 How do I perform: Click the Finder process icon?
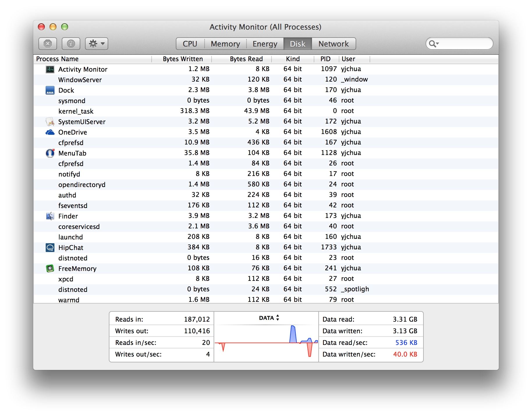pyautogui.click(x=50, y=216)
